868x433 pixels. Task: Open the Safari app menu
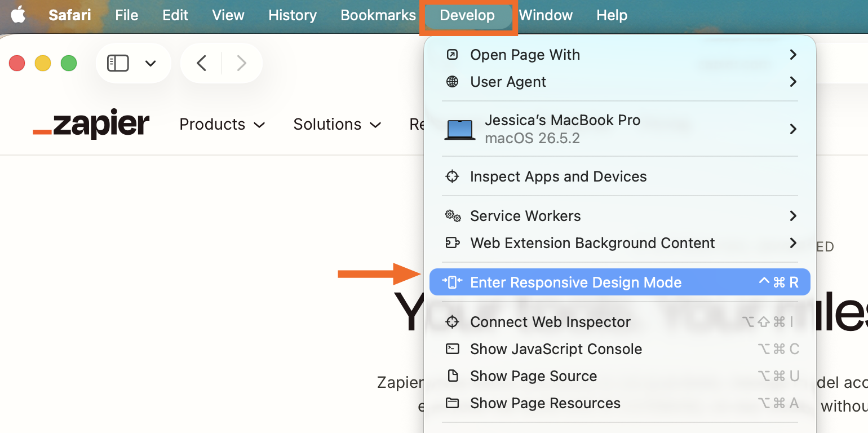[69, 15]
